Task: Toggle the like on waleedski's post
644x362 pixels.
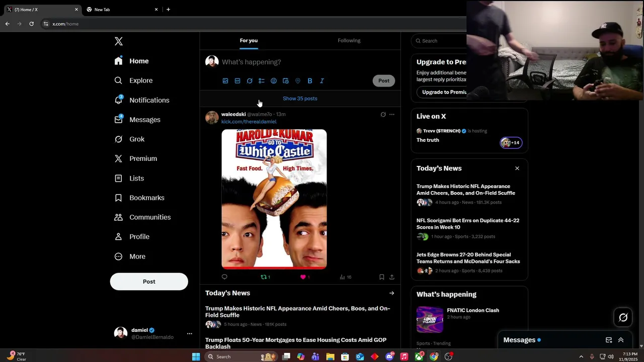Action: [304, 277]
